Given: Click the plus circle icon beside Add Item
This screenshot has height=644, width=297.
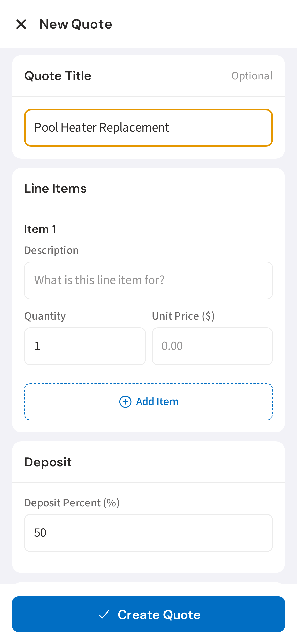Looking at the screenshot, I should click(x=125, y=402).
